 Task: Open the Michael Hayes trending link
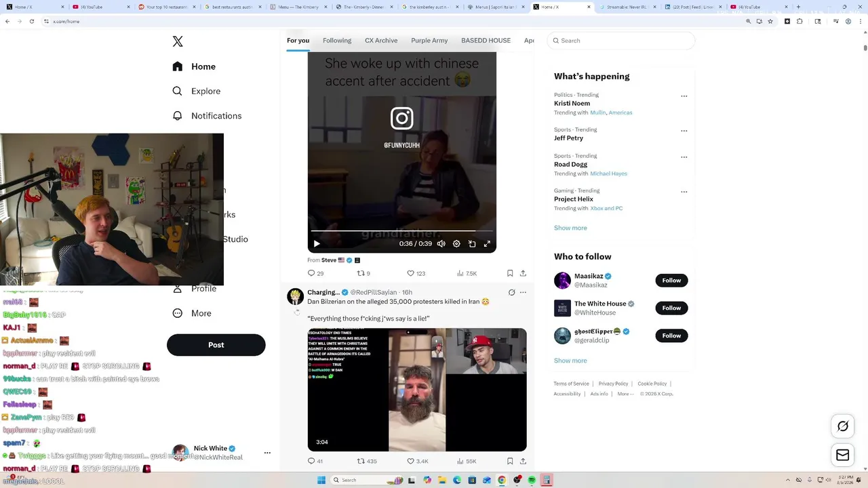click(608, 174)
